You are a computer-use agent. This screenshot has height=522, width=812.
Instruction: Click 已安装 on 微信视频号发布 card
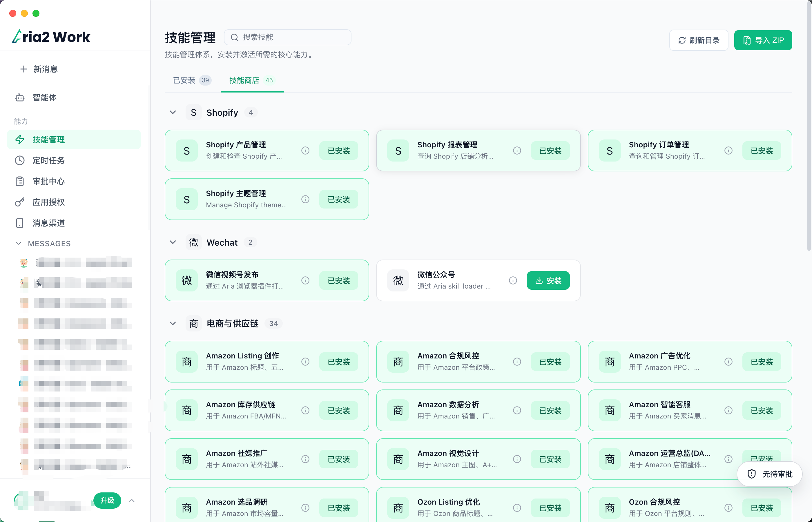click(338, 280)
